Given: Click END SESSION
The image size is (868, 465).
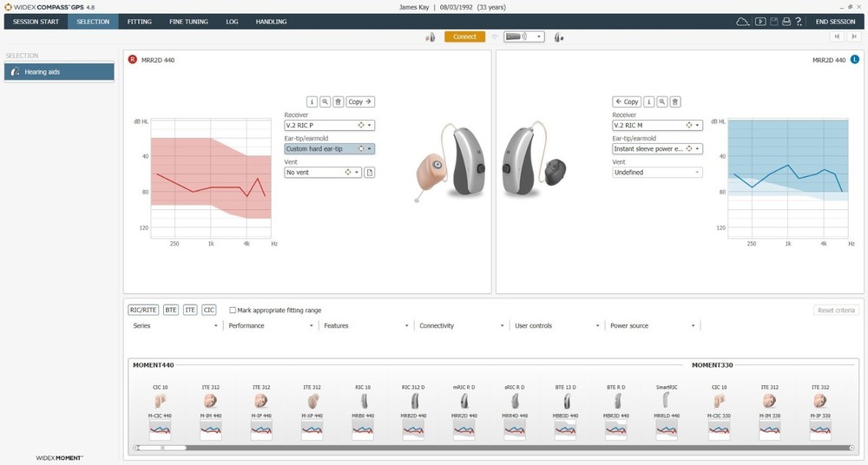Looking at the screenshot, I should pos(835,22).
